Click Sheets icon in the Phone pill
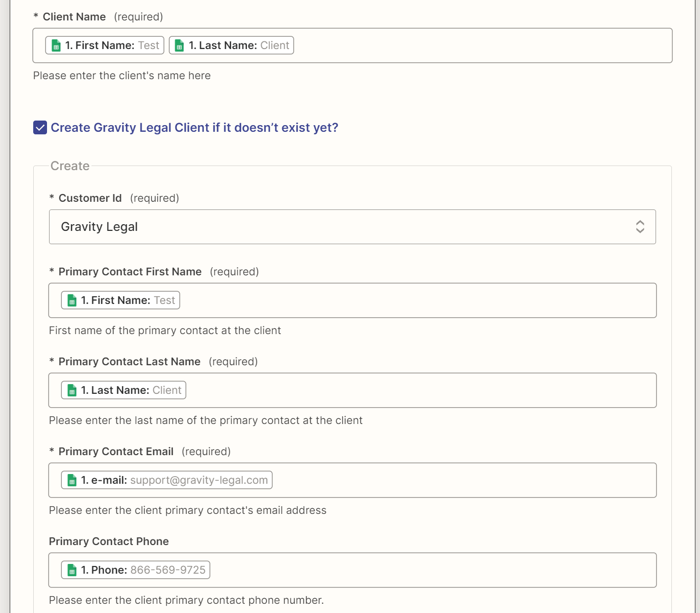This screenshot has height=613, width=700. 72,570
